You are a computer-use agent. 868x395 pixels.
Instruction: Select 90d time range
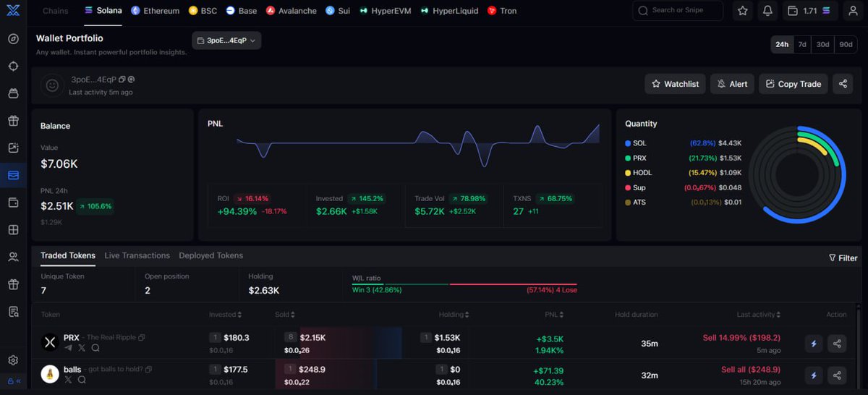[x=846, y=44]
